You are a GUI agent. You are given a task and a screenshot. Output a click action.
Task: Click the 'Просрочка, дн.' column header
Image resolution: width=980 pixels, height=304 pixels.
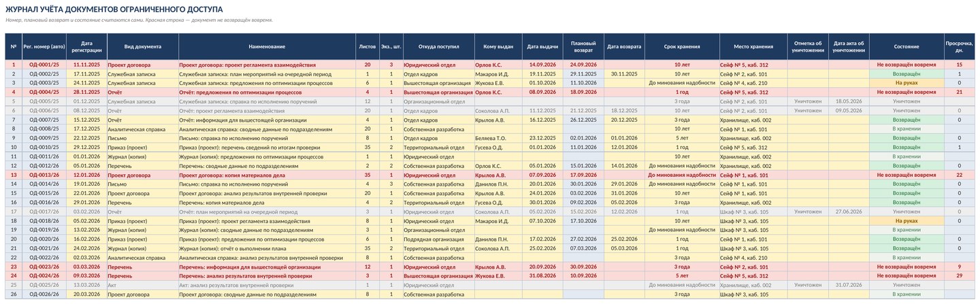[959, 47]
